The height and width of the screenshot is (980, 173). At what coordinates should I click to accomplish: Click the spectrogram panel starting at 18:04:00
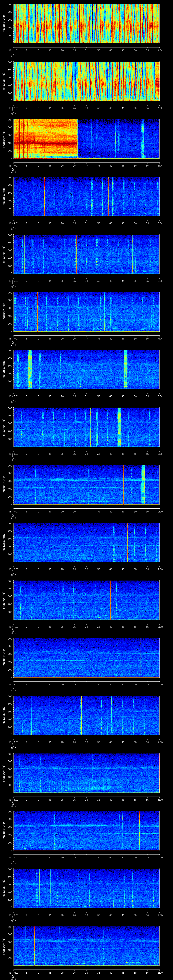tap(87, 196)
